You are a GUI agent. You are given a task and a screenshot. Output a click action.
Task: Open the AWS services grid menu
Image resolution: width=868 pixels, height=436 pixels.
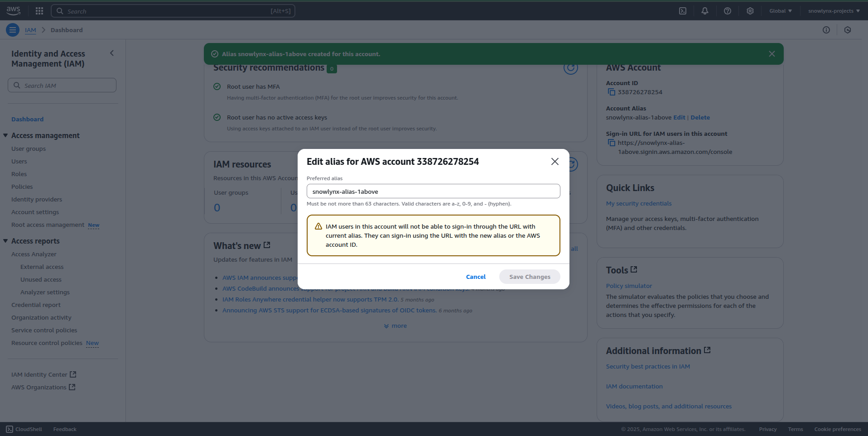pyautogui.click(x=39, y=11)
